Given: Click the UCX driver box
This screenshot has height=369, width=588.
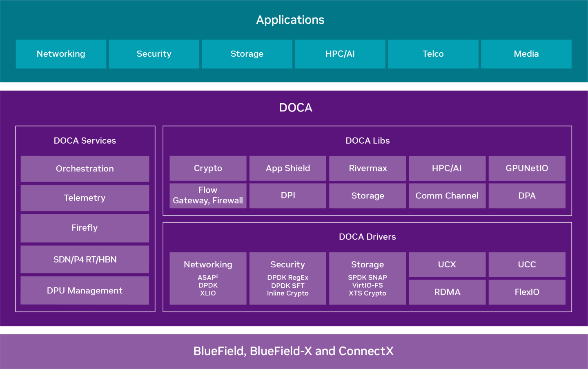Looking at the screenshot, I should 447,265.
